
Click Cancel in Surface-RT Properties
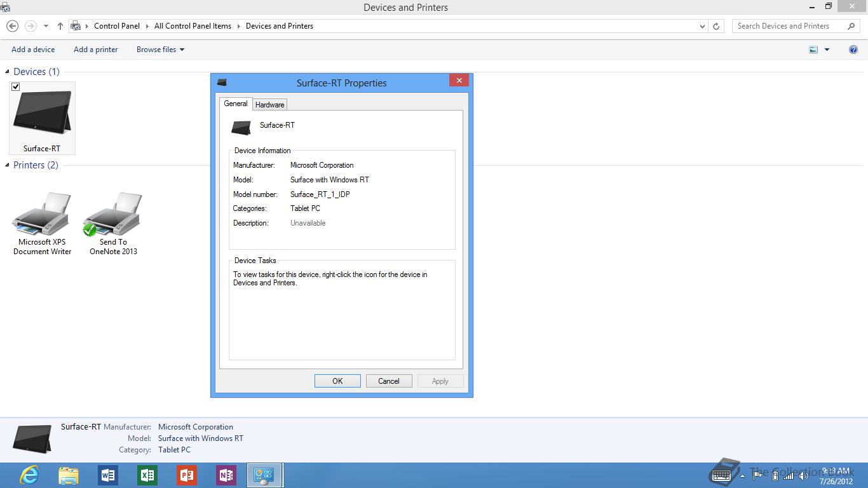tap(389, 381)
